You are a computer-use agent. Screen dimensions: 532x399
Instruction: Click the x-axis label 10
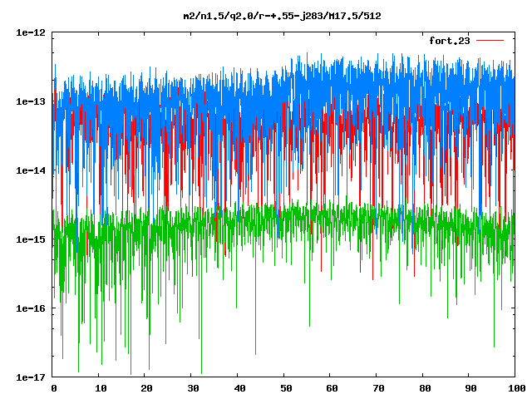(101, 388)
